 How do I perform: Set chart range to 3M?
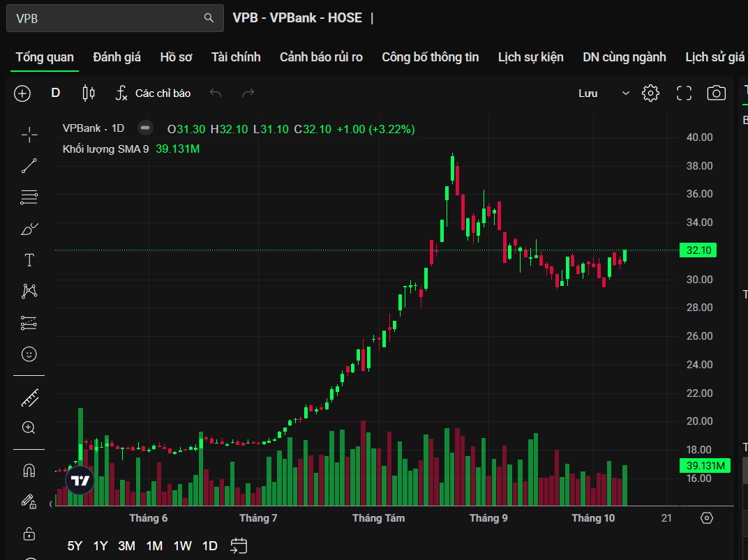[x=126, y=546]
